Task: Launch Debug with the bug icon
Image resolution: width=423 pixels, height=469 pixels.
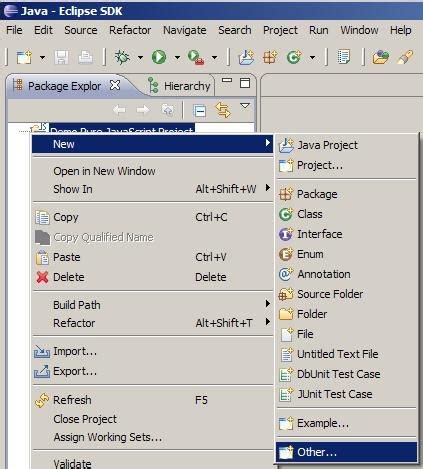Action: tap(122, 57)
